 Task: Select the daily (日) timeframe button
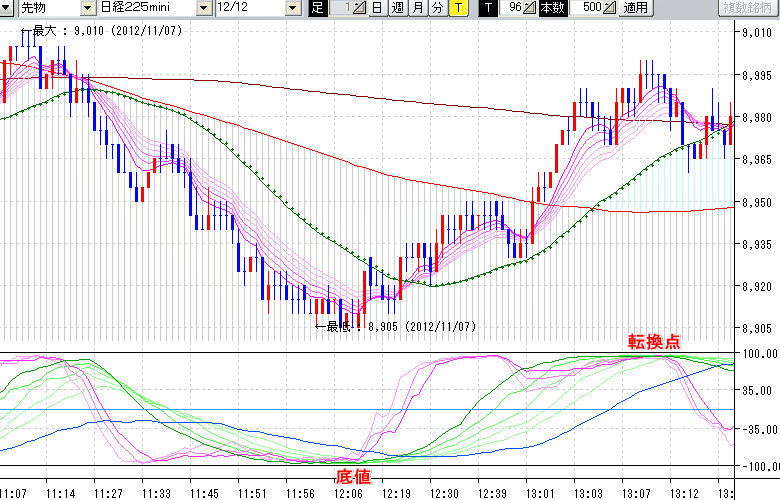tap(377, 8)
